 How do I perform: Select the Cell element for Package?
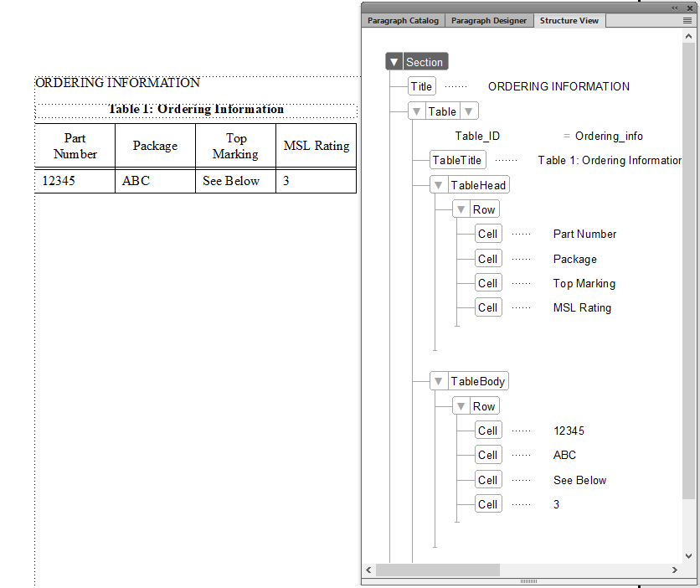coord(488,259)
